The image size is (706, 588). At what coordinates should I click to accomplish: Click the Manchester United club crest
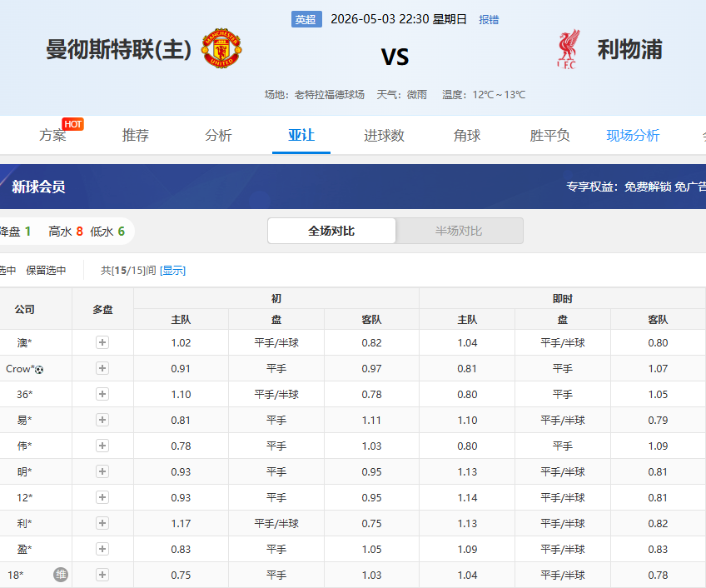[x=221, y=48]
